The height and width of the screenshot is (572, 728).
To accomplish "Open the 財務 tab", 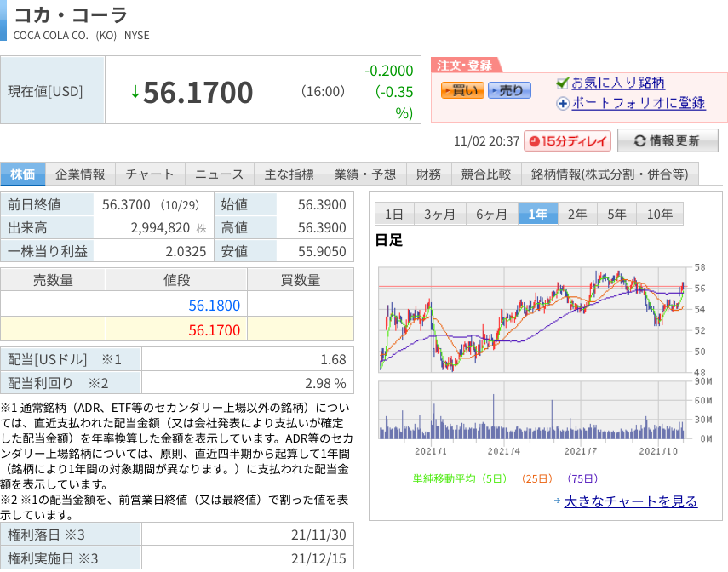I will 428,174.
